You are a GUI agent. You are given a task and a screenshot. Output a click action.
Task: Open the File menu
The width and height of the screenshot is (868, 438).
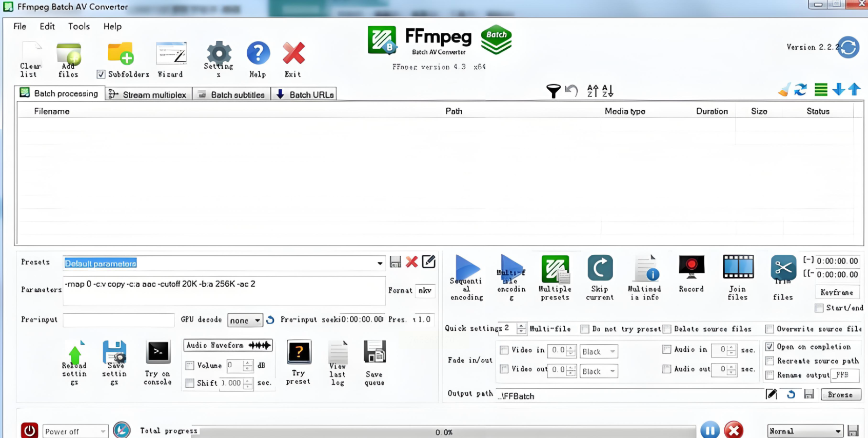click(20, 27)
